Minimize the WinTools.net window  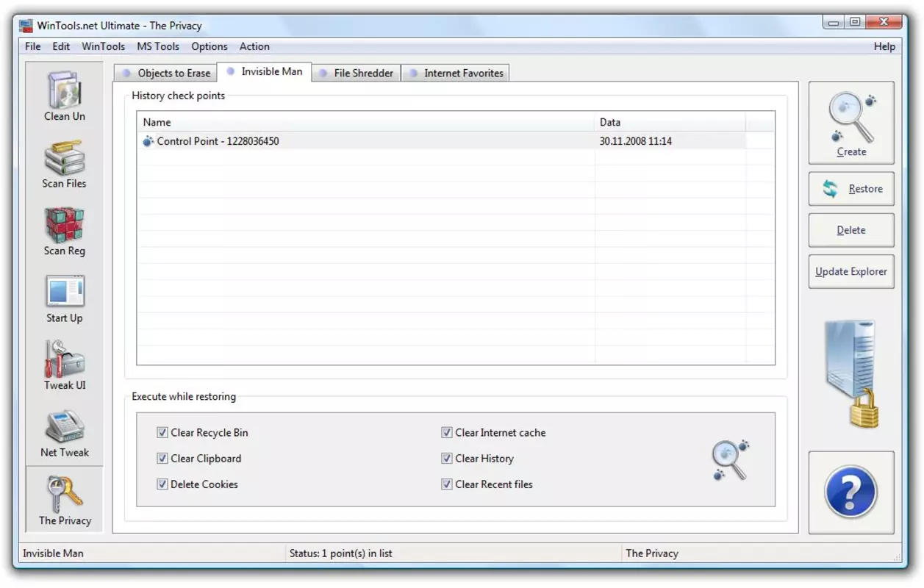(x=834, y=22)
